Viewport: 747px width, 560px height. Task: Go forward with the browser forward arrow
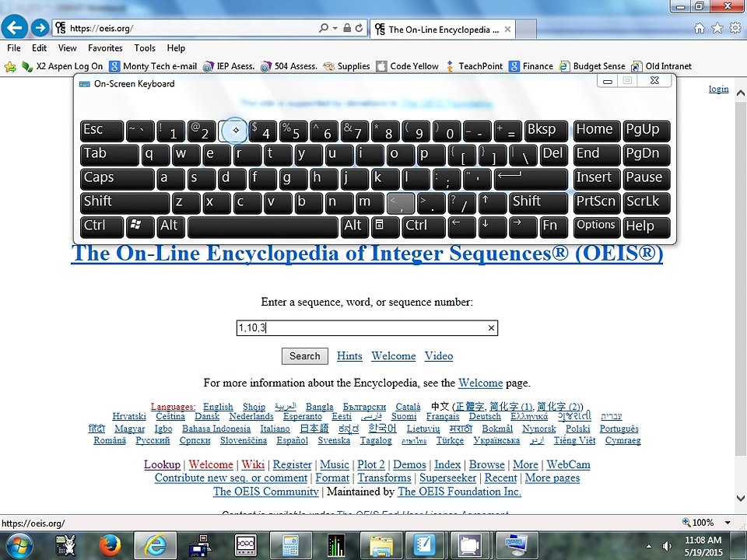(x=40, y=28)
